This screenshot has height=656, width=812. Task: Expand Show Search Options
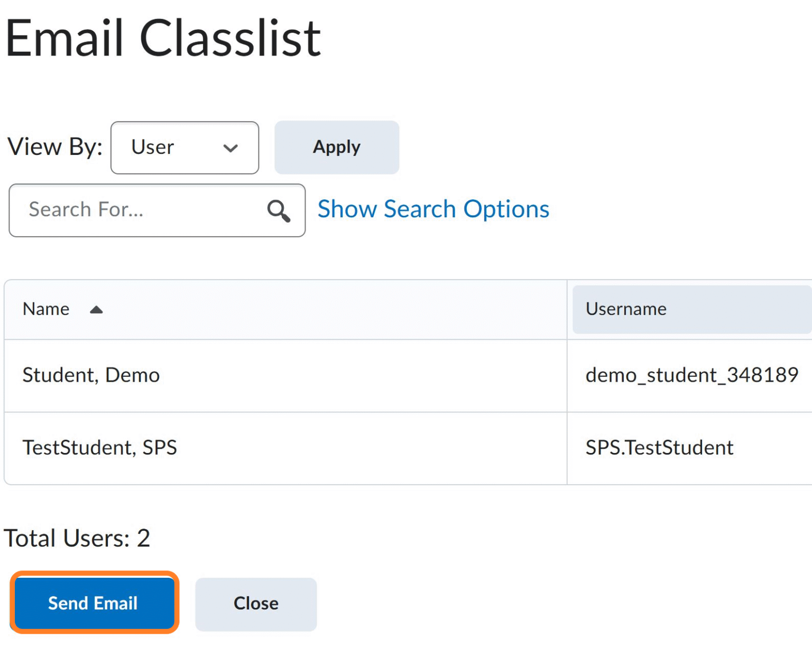point(432,209)
